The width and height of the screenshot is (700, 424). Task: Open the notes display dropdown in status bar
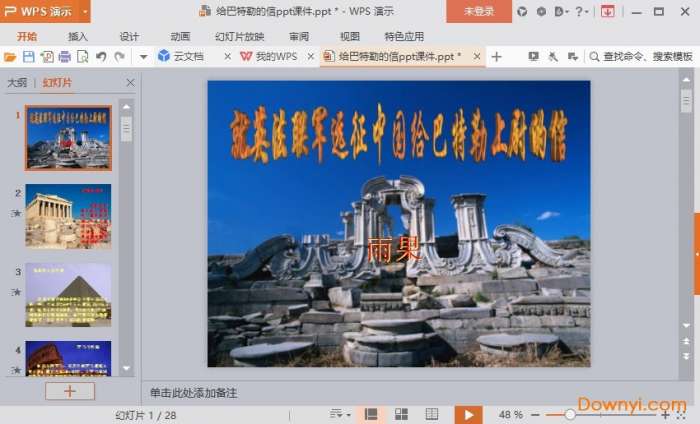(x=340, y=415)
